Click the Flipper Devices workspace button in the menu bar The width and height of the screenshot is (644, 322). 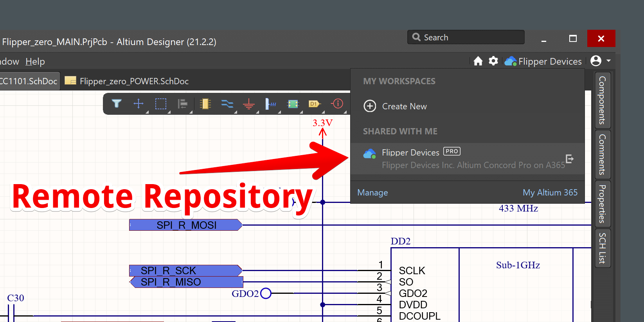click(543, 62)
